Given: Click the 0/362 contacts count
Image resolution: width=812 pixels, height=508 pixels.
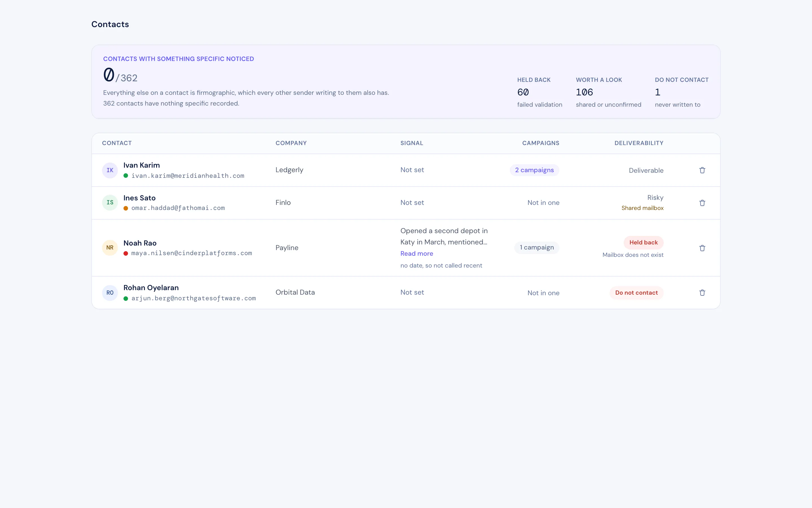Looking at the screenshot, I should tap(120, 75).
